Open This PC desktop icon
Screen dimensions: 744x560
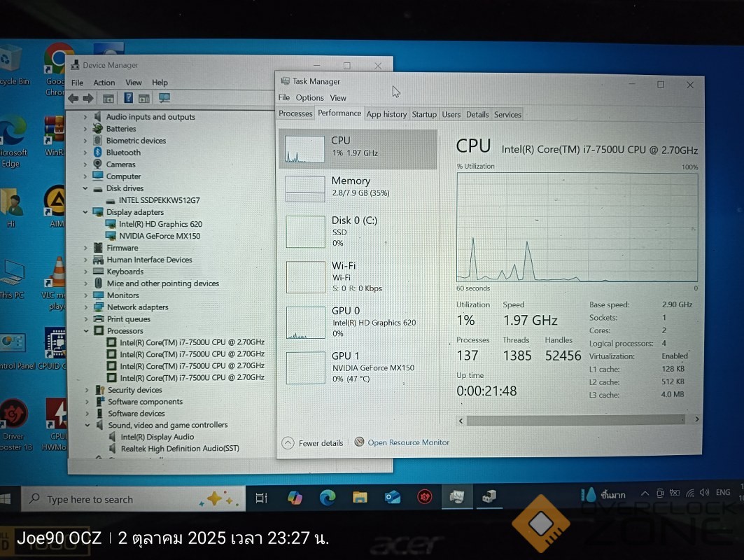[x=12, y=279]
